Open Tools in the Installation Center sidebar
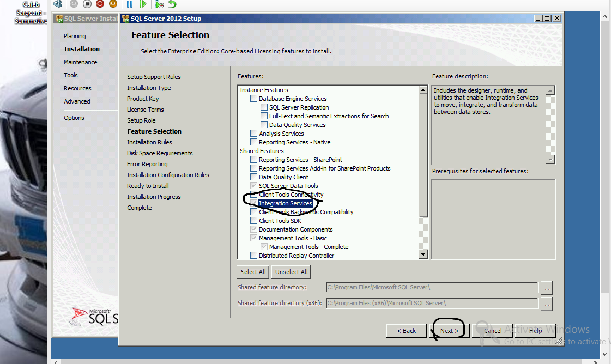Viewport: 611px width, 364px height. (71, 75)
